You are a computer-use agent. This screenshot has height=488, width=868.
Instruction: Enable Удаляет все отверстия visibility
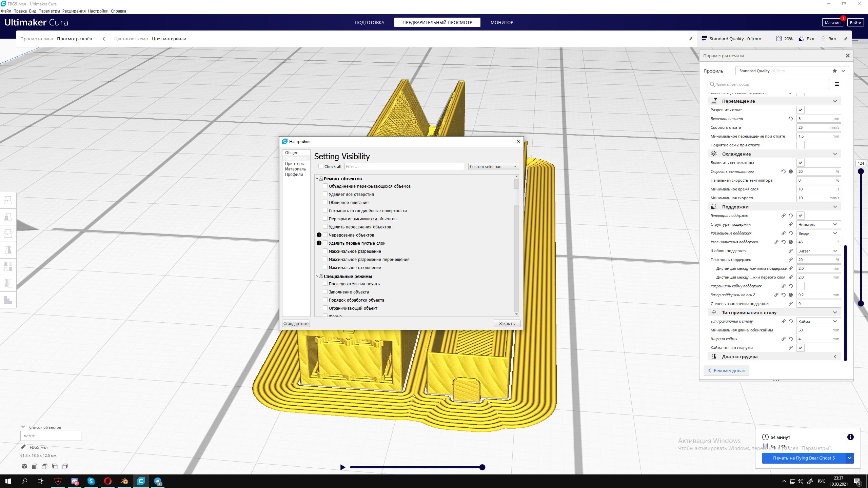tap(325, 194)
